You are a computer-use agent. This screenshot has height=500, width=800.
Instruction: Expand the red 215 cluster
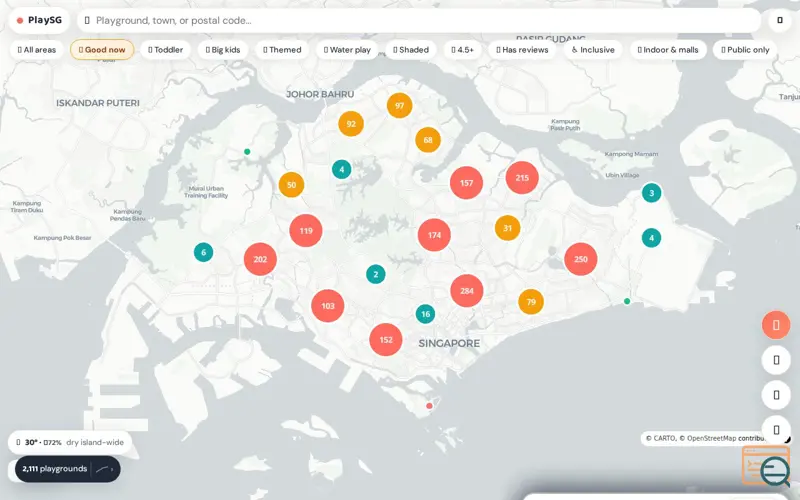(x=522, y=178)
